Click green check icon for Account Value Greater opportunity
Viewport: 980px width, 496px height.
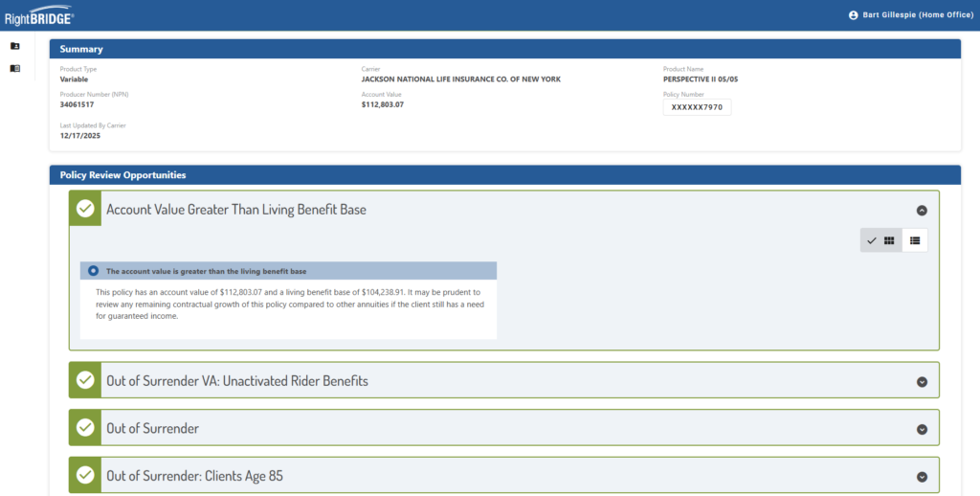(x=85, y=209)
